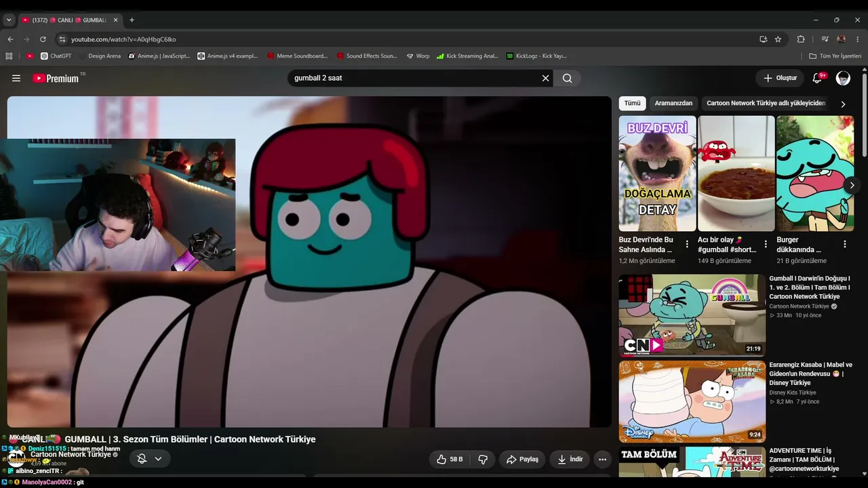Click the magnifier search button
Screen dimensions: 868x488
568,78
